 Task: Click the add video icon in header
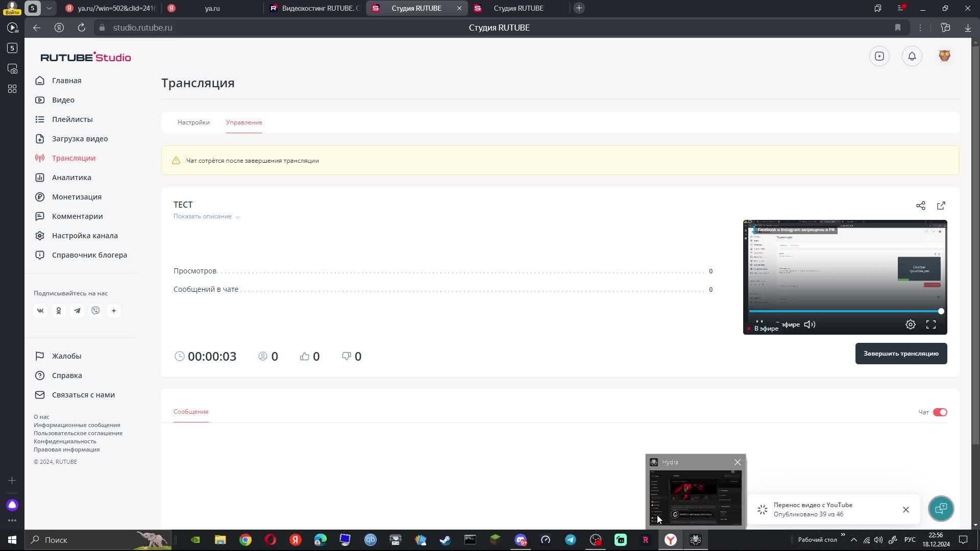[x=879, y=56]
